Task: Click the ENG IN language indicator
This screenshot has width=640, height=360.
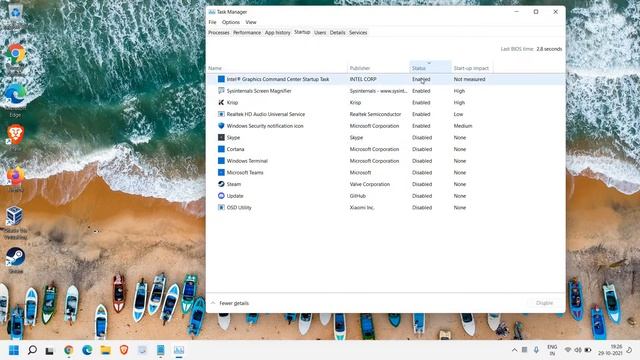Action: tap(552, 350)
